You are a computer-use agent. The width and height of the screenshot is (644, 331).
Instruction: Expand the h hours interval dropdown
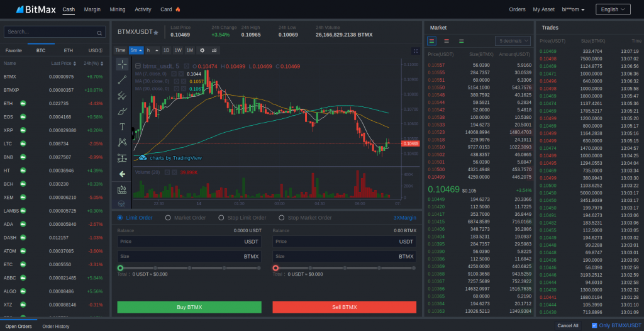click(157, 50)
